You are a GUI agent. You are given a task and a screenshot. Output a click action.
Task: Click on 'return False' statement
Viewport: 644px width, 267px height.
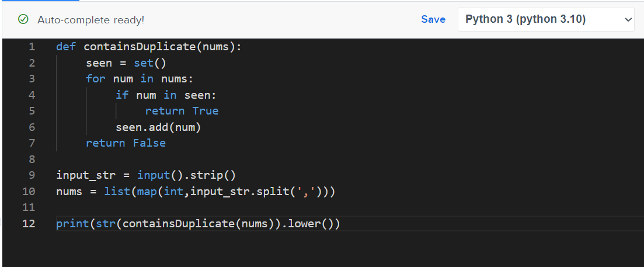point(126,143)
